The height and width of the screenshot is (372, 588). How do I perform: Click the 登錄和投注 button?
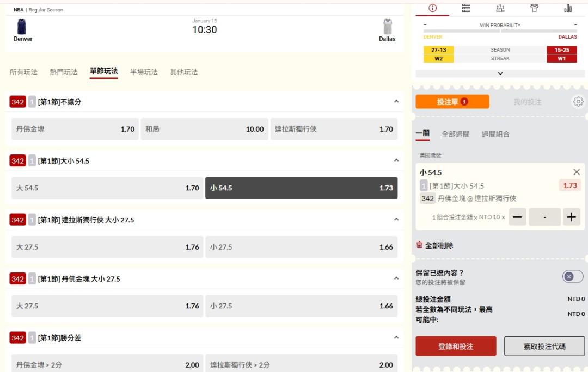456,346
